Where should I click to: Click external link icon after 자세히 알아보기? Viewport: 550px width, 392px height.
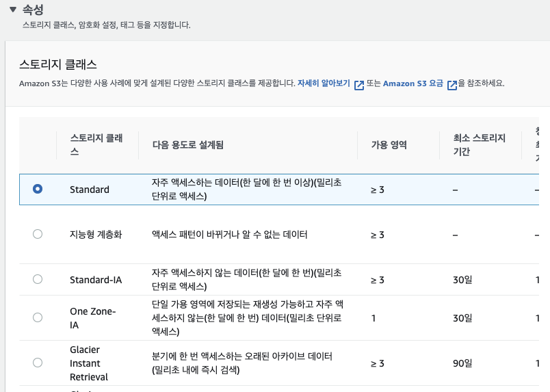[x=359, y=85]
